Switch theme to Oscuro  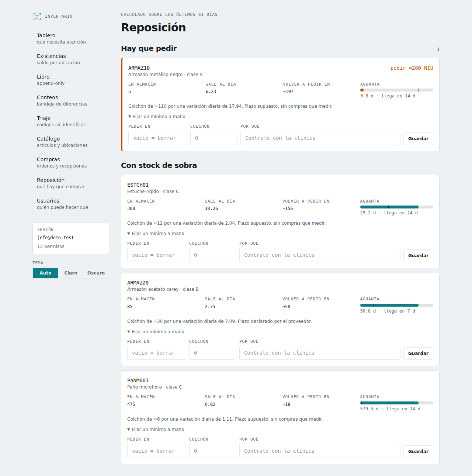(96, 273)
